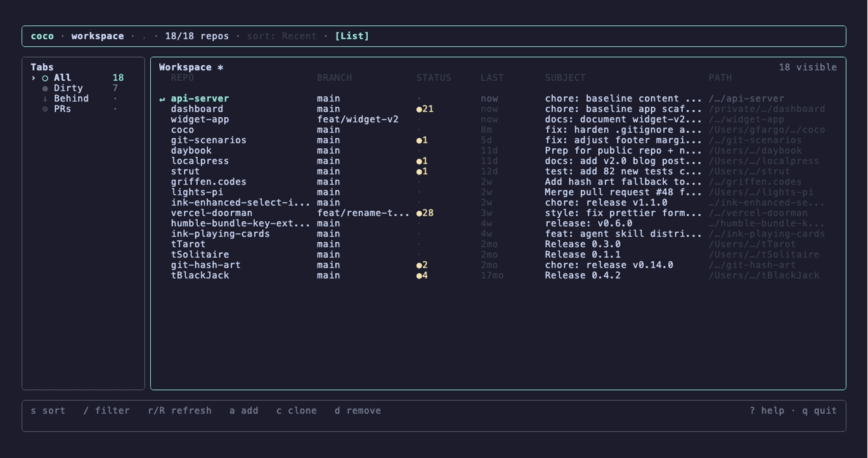Click the BRANCH column header
The width and height of the screenshot is (868, 458).
(334, 78)
